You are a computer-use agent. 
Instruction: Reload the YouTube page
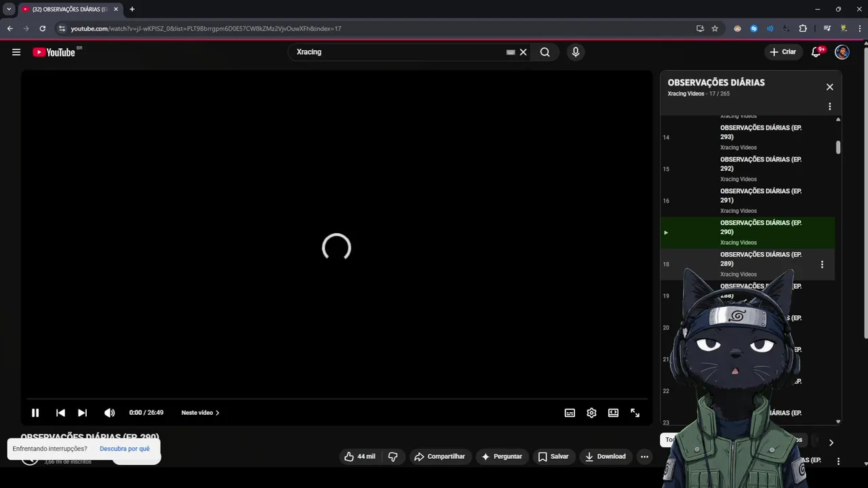point(42,28)
